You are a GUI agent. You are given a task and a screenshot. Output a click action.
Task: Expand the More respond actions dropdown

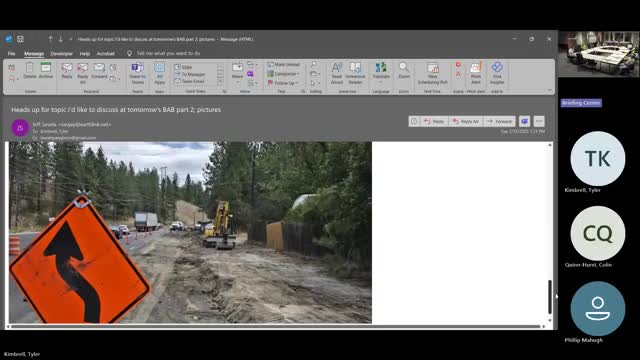[115, 78]
